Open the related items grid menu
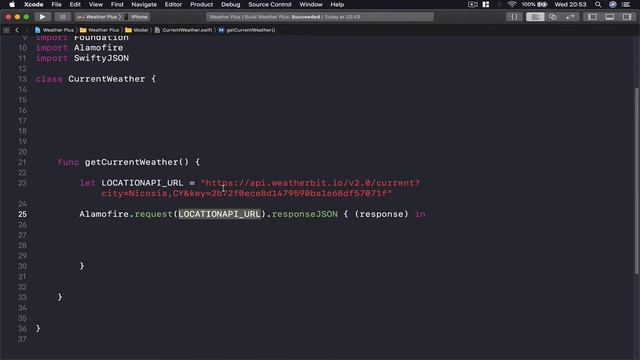Viewport: 640px width, 360px height. 6,30
